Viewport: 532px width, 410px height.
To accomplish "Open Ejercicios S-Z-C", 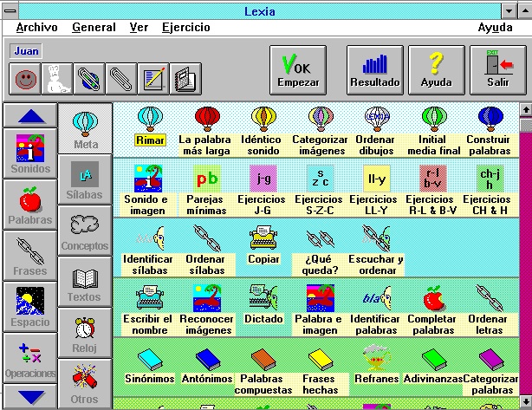I will (x=320, y=191).
